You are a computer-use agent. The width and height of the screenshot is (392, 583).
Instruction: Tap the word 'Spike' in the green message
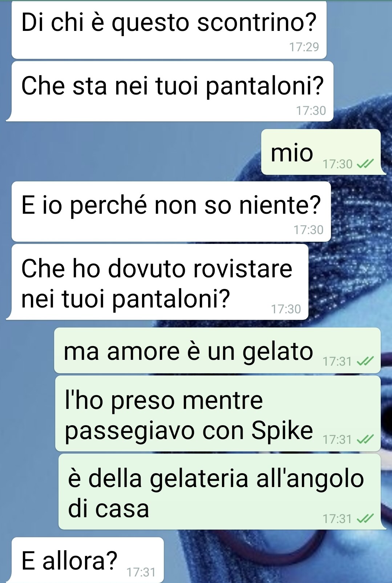(x=282, y=431)
